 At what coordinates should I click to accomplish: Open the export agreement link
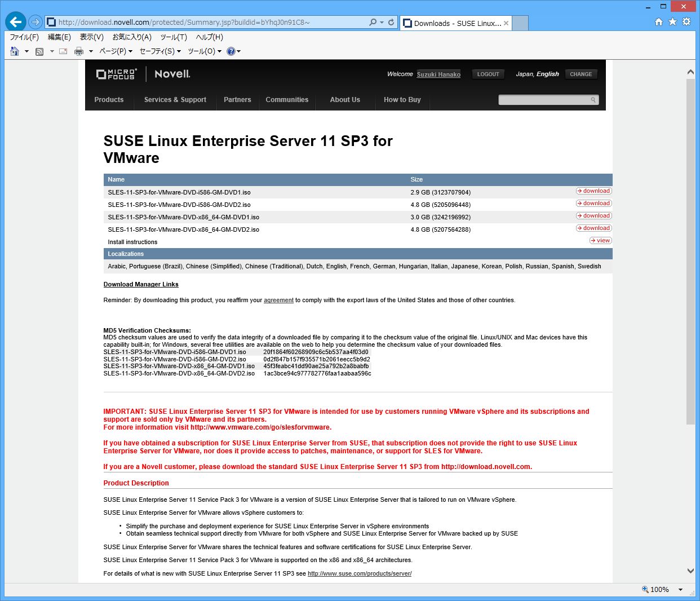pyautogui.click(x=278, y=300)
